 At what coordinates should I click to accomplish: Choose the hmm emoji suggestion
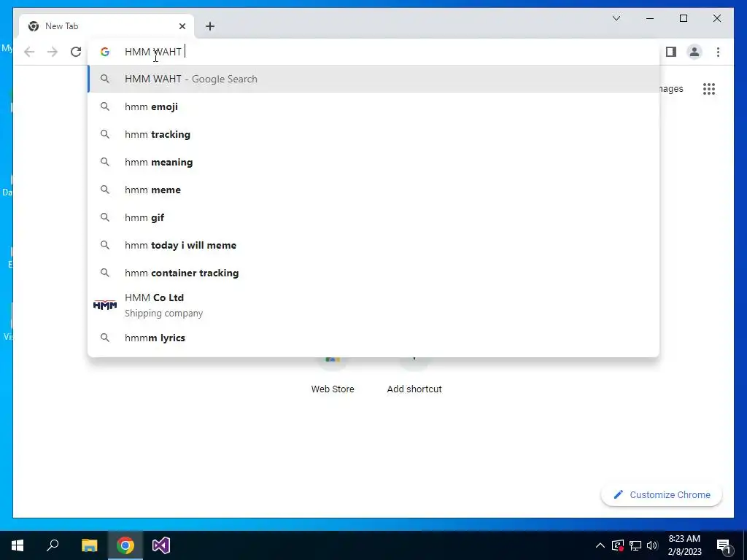[x=373, y=106]
